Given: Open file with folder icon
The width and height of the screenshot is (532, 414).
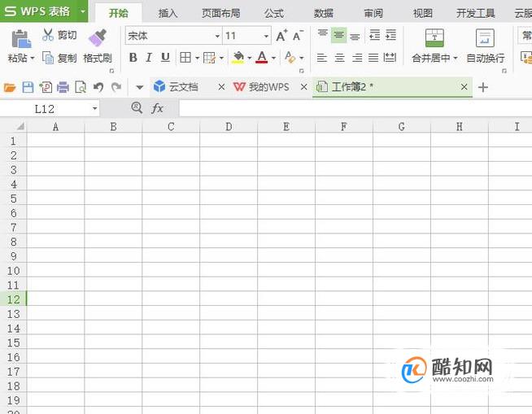Looking at the screenshot, I should pos(10,88).
